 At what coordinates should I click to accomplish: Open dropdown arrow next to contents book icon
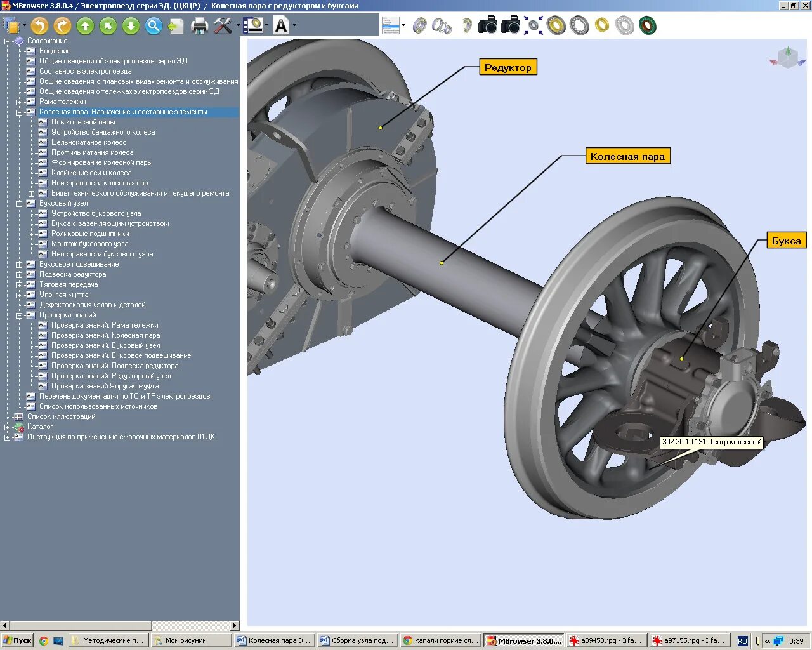click(x=24, y=25)
